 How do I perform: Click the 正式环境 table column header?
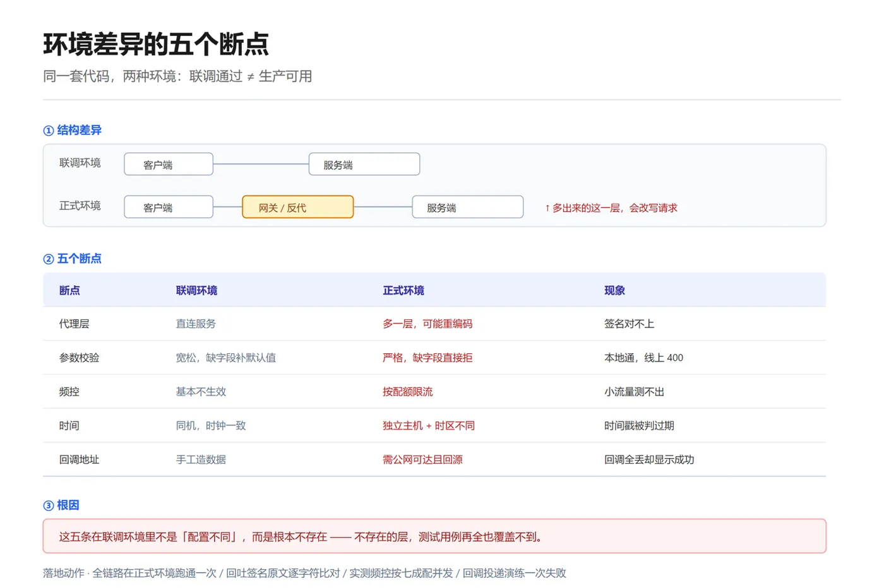tap(403, 290)
